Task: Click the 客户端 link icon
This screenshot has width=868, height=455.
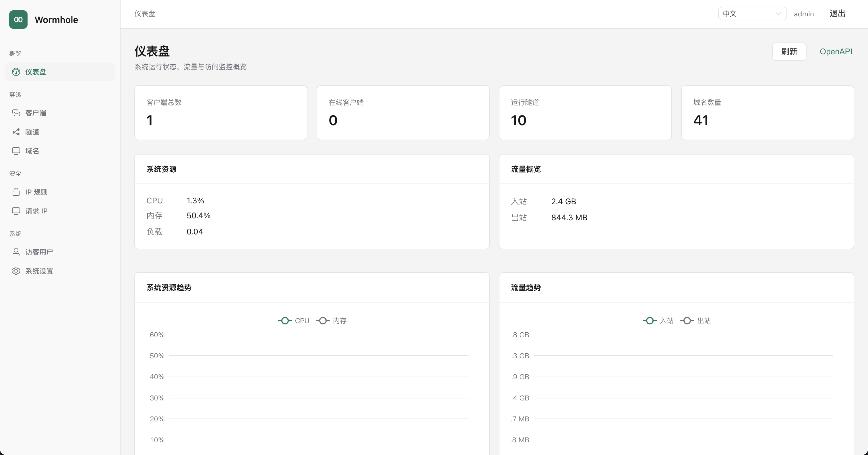Action: [16, 113]
